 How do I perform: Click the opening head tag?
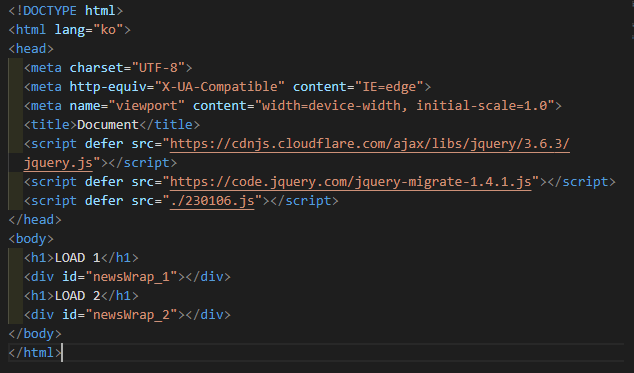coord(31,49)
